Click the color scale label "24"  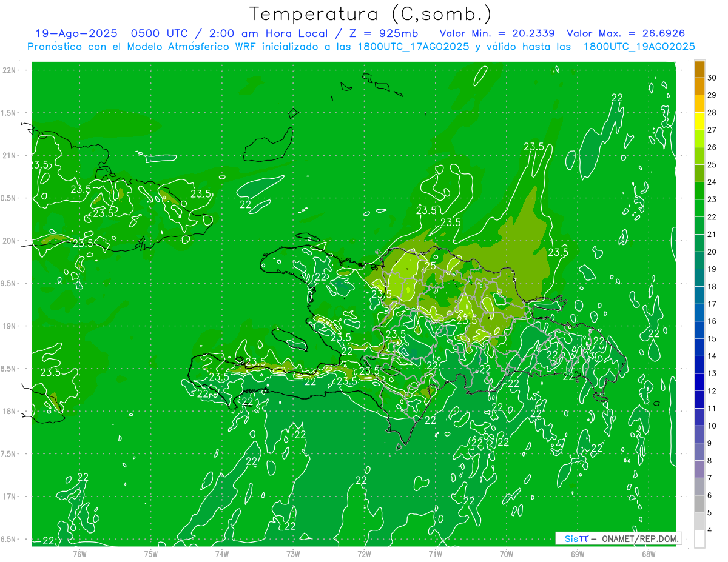tap(712, 182)
